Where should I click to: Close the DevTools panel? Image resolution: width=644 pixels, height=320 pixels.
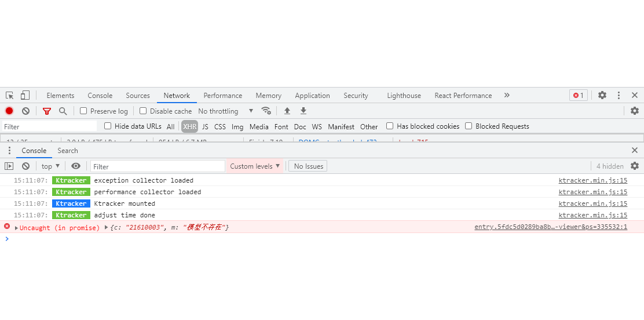click(x=635, y=96)
